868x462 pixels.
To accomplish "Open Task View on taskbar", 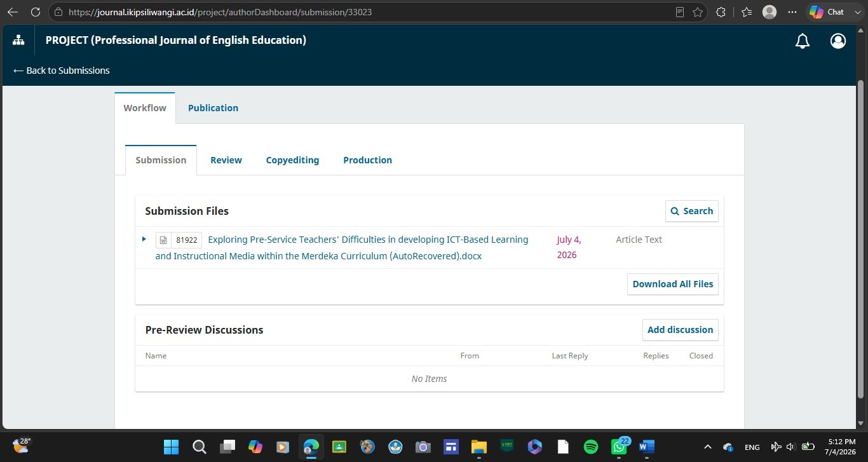I will pos(227,447).
